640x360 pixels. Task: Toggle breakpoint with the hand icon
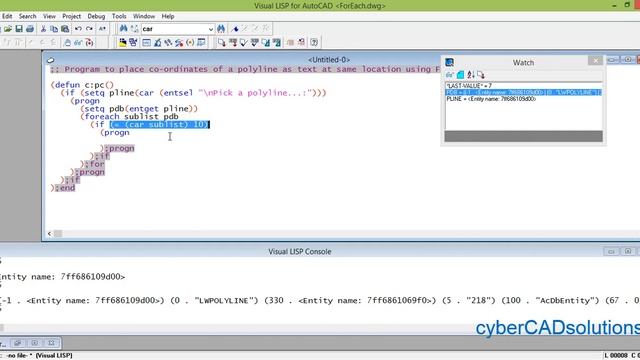pos(68,42)
